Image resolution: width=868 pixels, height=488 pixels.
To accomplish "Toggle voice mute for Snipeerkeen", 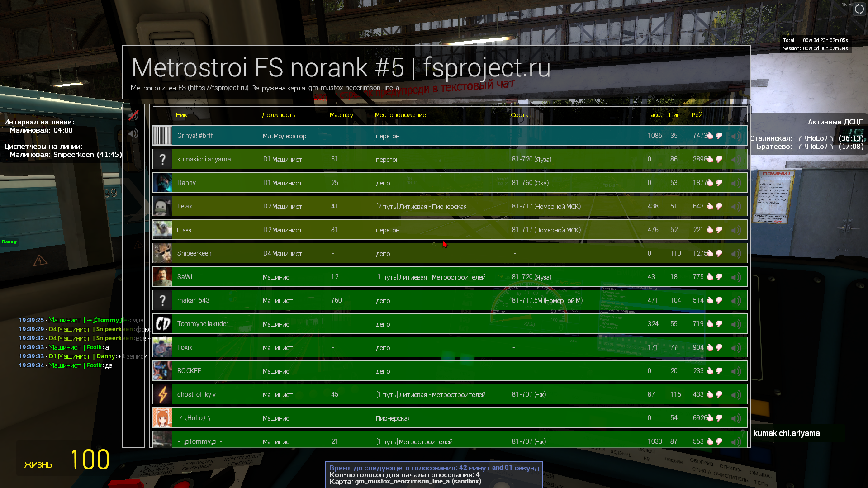I will (736, 254).
